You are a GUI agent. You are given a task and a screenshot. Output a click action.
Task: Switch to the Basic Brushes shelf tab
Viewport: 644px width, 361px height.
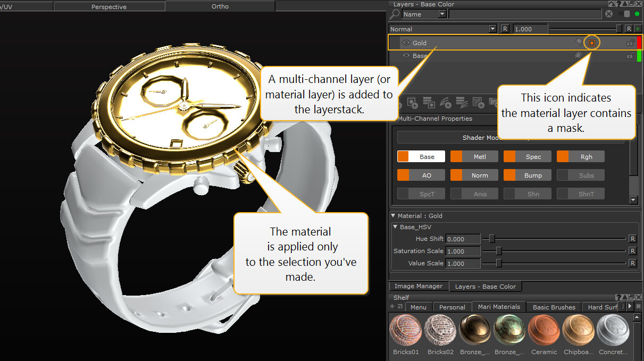coord(554,307)
